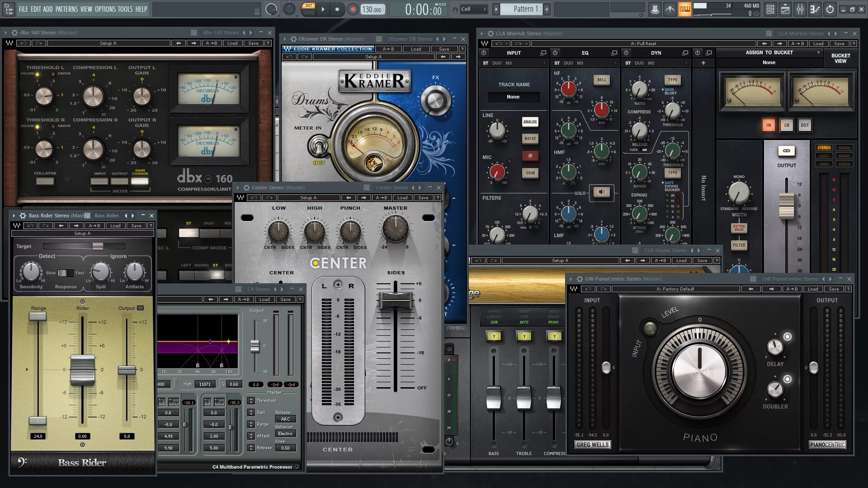This screenshot has width=868, height=488.
Task: Click Load on the dbx-160 plugin
Action: pyautogui.click(x=232, y=43)
